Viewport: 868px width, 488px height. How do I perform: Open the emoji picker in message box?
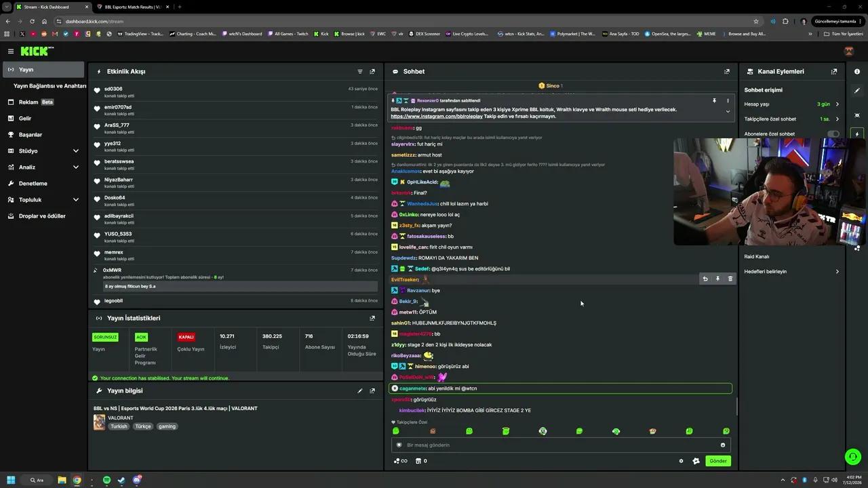click(723, 445)
